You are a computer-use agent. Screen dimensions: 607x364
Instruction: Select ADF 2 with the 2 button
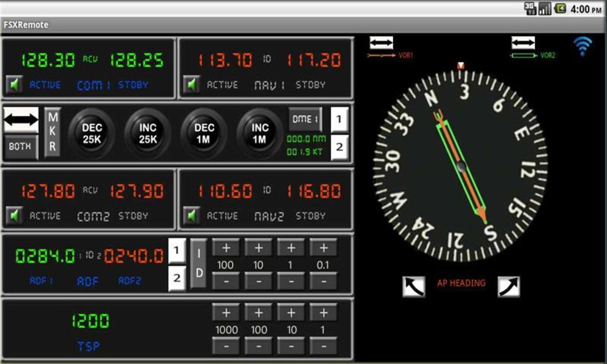coord(177,278)
